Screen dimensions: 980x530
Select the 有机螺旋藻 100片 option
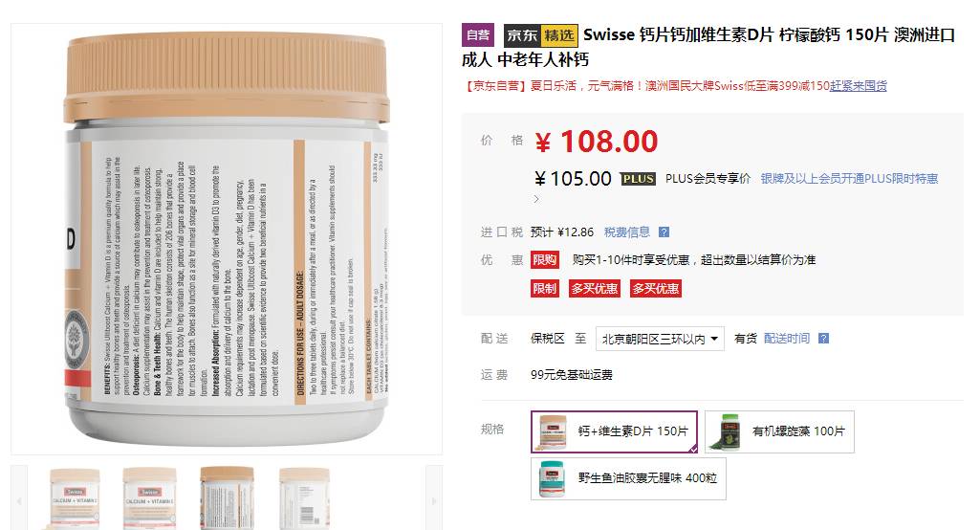click(779, 431)
